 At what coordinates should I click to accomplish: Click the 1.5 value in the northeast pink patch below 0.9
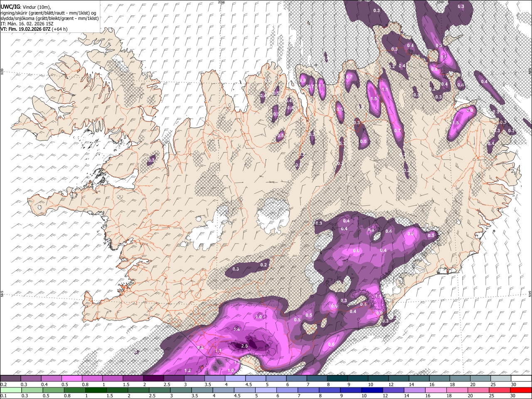click(x=456, y=123)
